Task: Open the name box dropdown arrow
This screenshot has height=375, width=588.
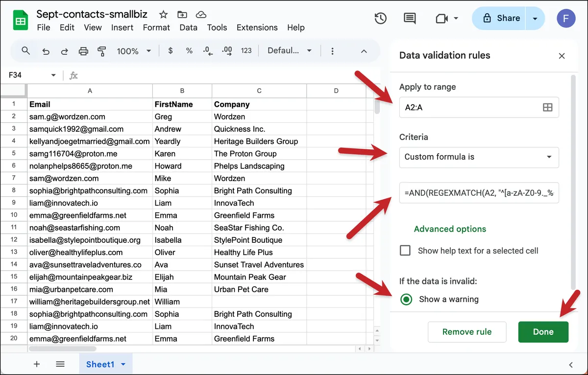Action: click(53, 75)
